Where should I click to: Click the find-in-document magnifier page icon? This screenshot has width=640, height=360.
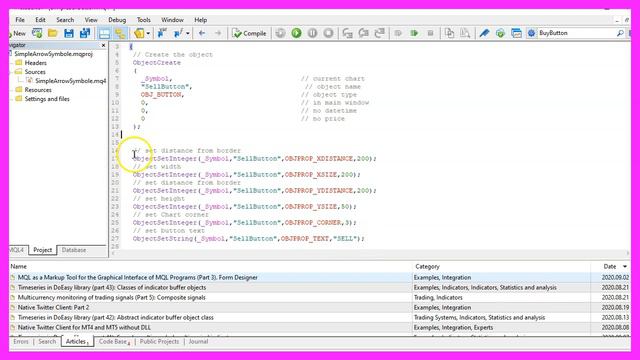click(x=465, y=33)
